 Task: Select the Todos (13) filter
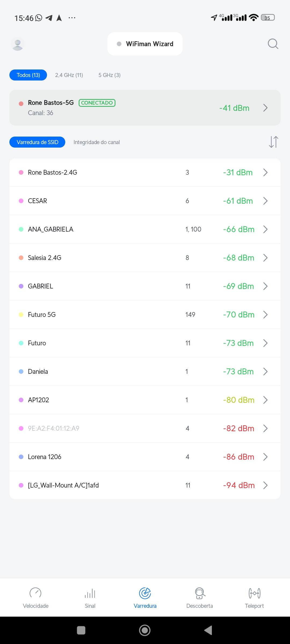click(x=28, y=75)
